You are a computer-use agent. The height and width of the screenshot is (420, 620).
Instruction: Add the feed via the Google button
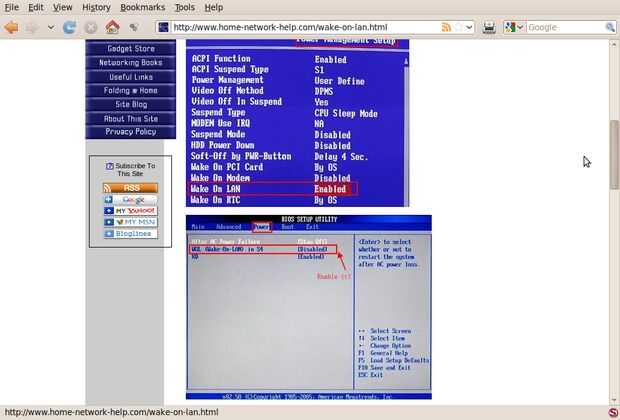pos(130,199)
